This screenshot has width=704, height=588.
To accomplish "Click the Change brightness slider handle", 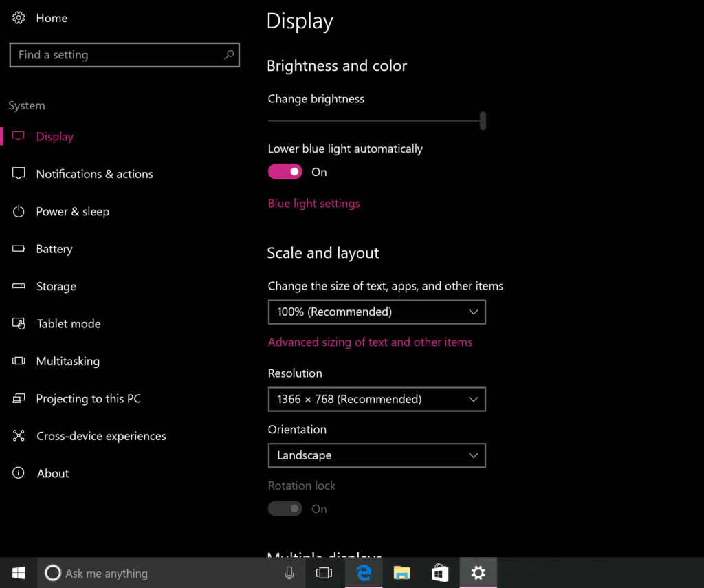I will click(483, 120).
